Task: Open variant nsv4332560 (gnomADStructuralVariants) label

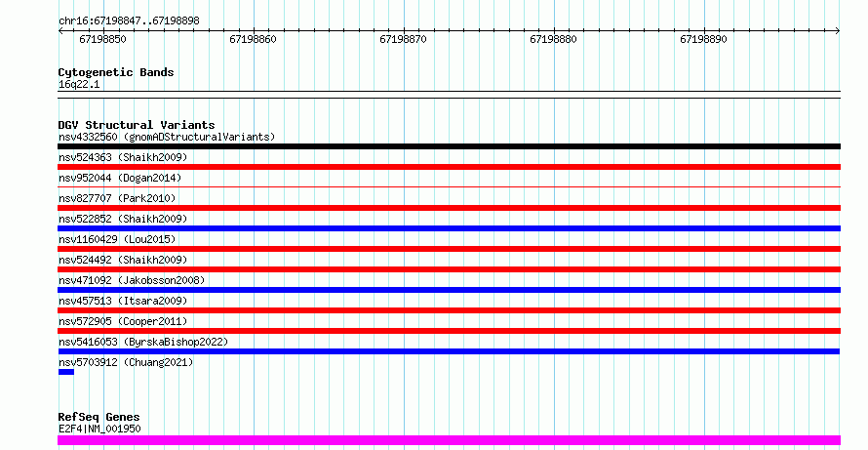Action: pos(167,137)
